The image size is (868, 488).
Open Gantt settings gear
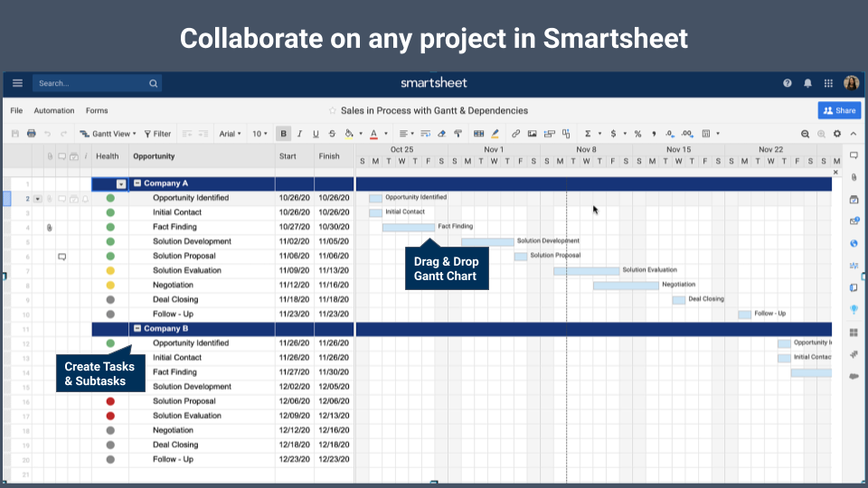[x=837, y=134]
